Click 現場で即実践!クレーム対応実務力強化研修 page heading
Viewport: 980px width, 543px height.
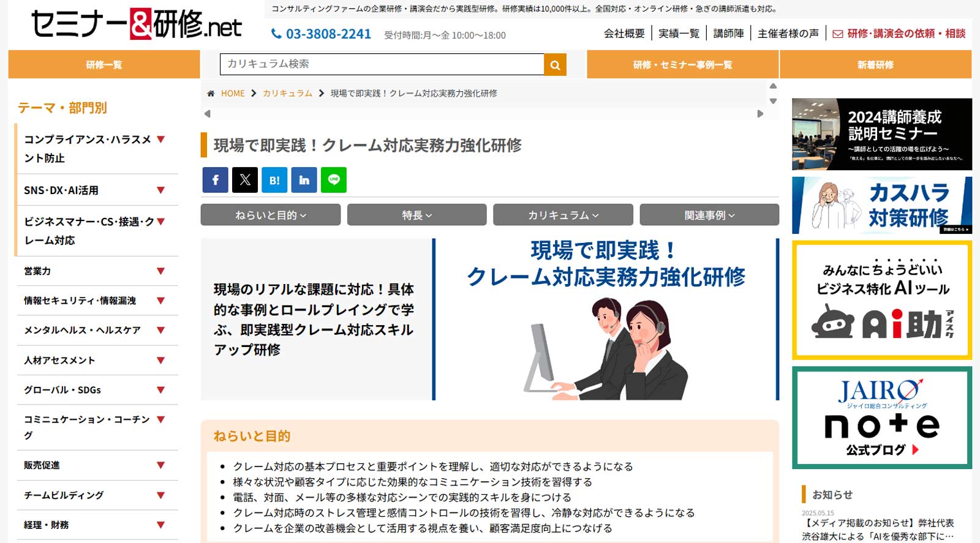[367, 146]
